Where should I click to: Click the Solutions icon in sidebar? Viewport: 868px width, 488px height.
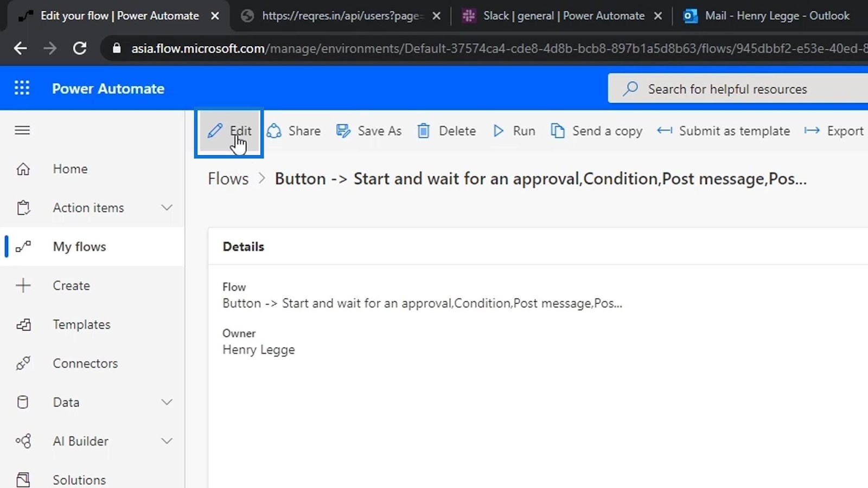point(23,480)
